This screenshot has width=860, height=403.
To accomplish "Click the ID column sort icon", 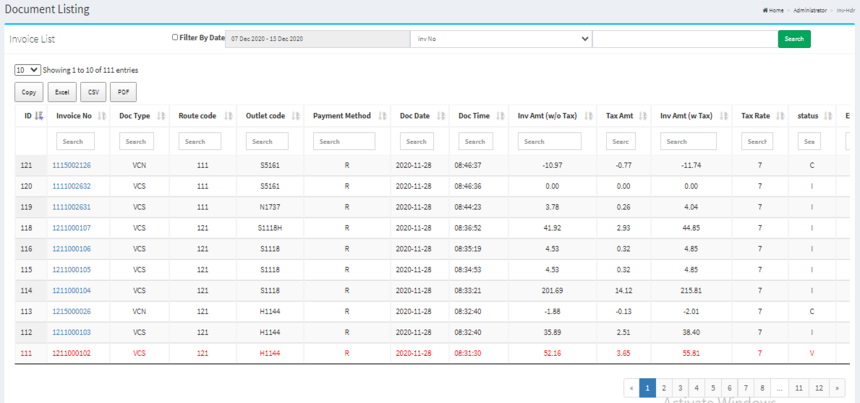I will tap(39, 116).
